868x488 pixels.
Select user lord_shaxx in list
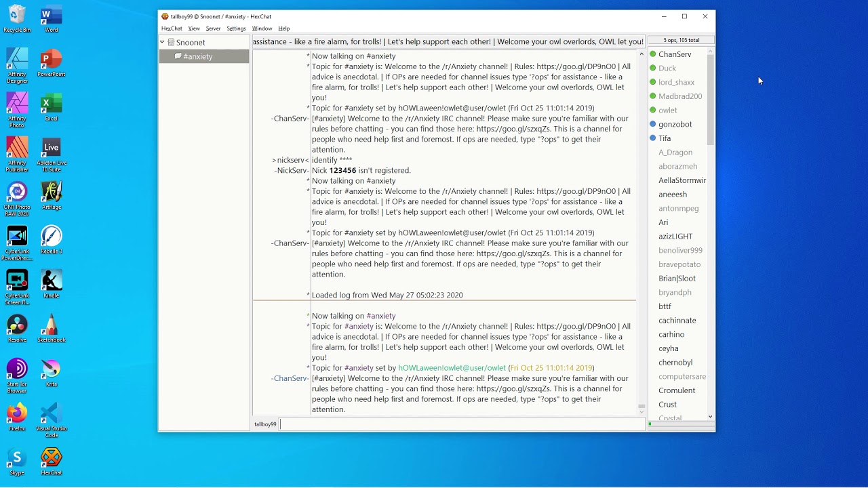pos(677,83)
